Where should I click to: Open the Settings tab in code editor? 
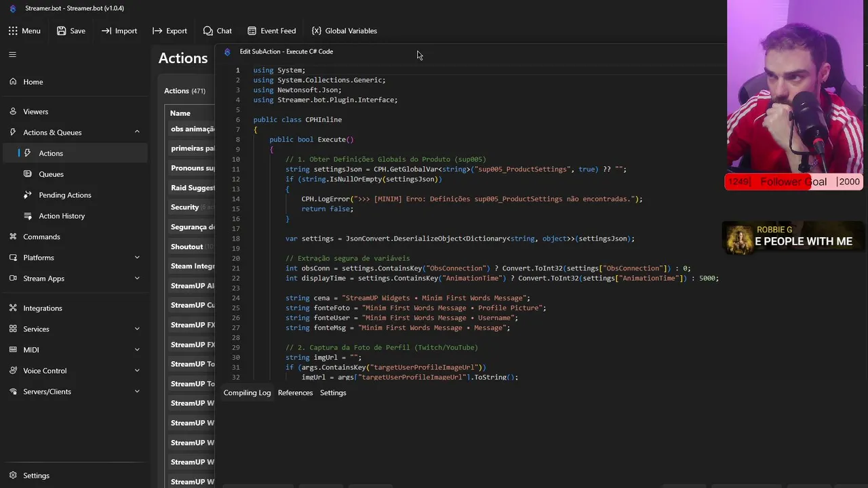point(333,392)
